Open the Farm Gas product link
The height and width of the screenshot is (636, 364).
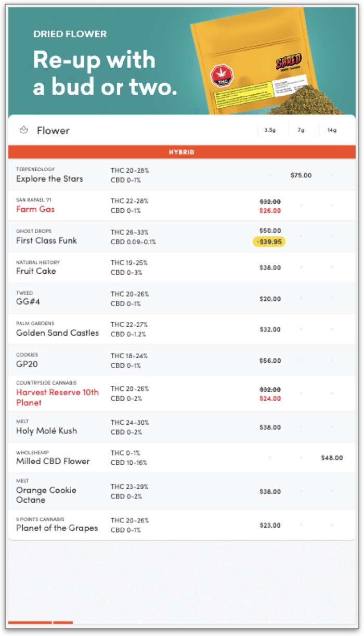[x=35, y=209]
